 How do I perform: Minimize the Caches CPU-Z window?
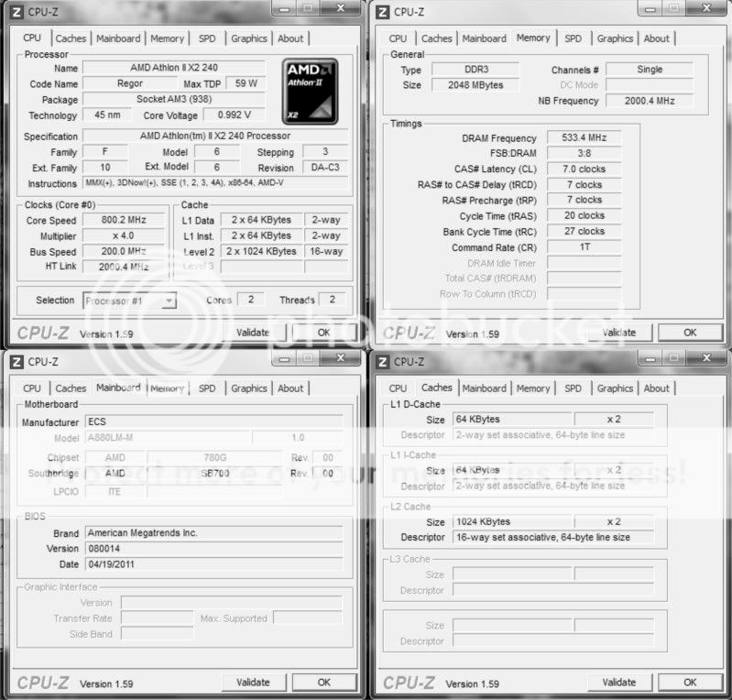point(650,358)
